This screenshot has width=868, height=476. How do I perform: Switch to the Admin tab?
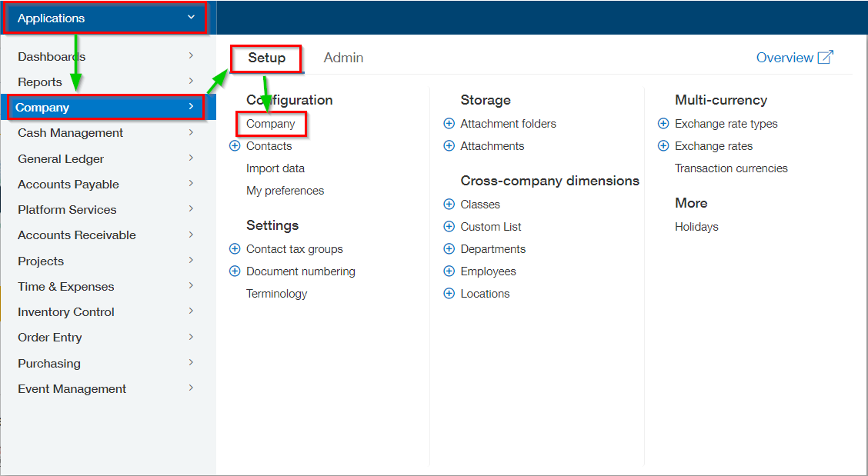coord(343,58)
